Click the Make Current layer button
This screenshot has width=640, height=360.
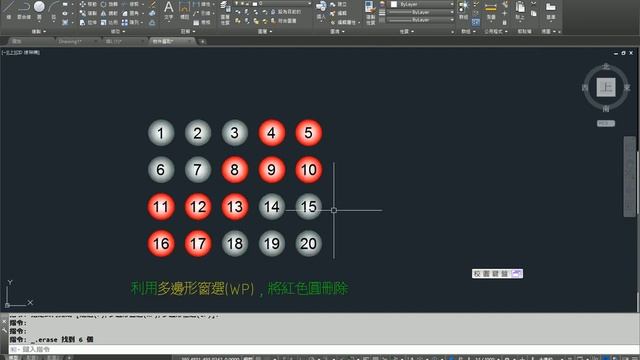point(285,12)
